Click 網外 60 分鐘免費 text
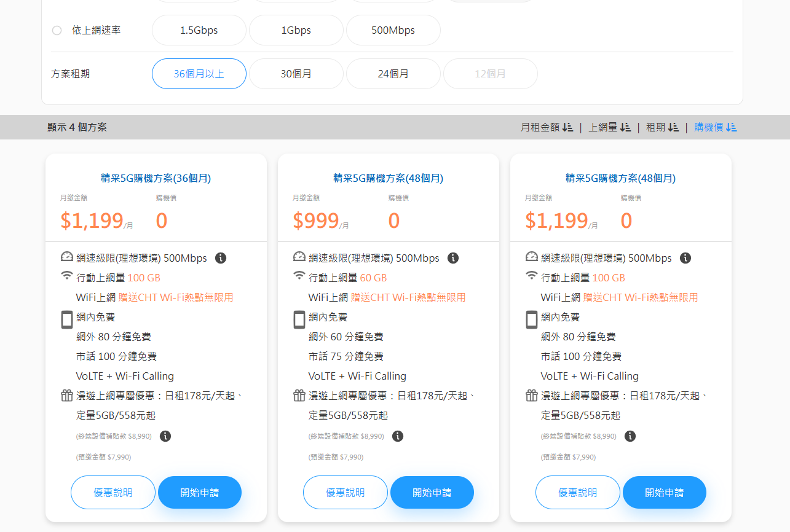This screenshot has width=790, height=532. [346, 337]
